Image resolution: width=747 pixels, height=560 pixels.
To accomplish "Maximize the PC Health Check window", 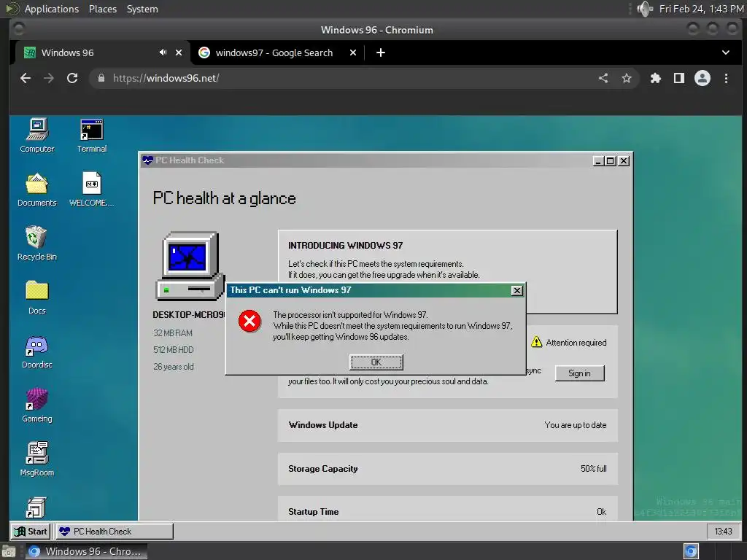I will (611, 161).
